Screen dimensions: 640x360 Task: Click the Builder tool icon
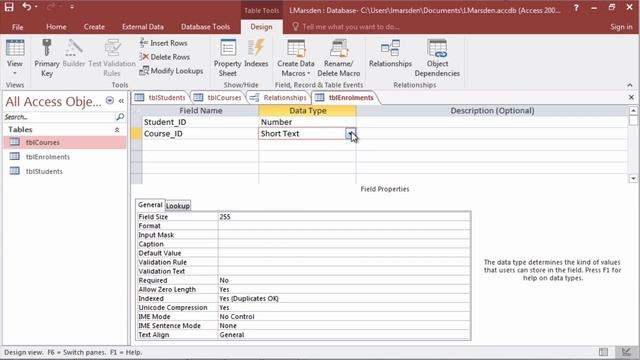74,53
